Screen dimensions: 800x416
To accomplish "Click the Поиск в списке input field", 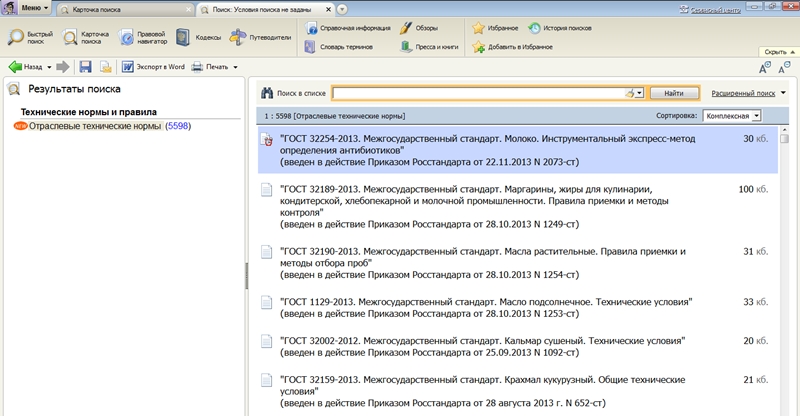I will point(478,92).
